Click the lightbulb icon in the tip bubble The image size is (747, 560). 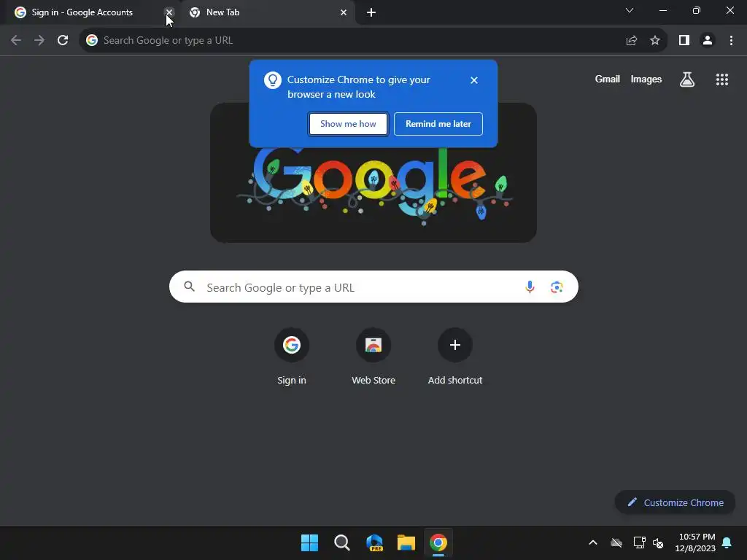tap(273, 80)
